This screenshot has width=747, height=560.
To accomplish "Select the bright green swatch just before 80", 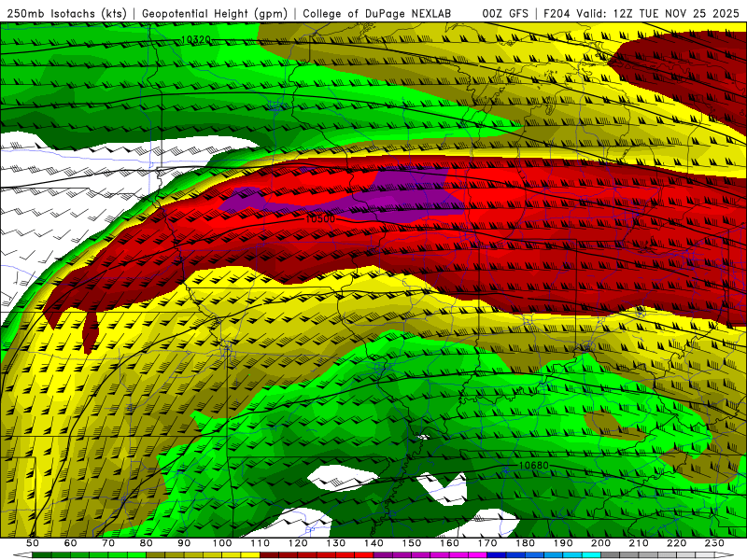I will (136, 554).
